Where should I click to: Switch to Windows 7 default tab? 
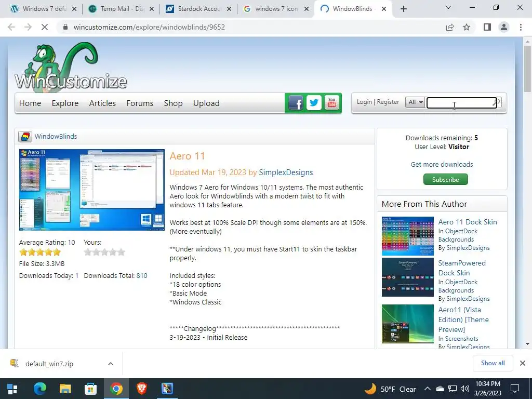[44, 9]
